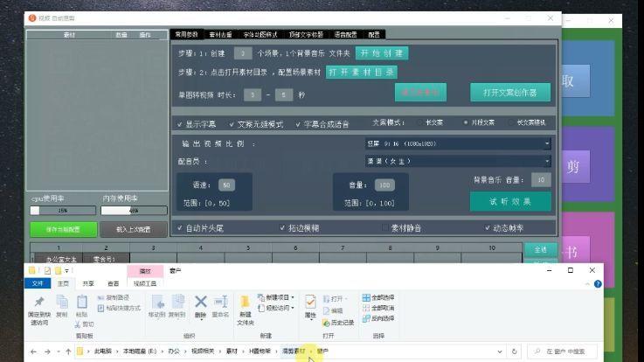Switch to the 字体与图样式 tab
Screen dimensions: 644x362
point(260,34)
